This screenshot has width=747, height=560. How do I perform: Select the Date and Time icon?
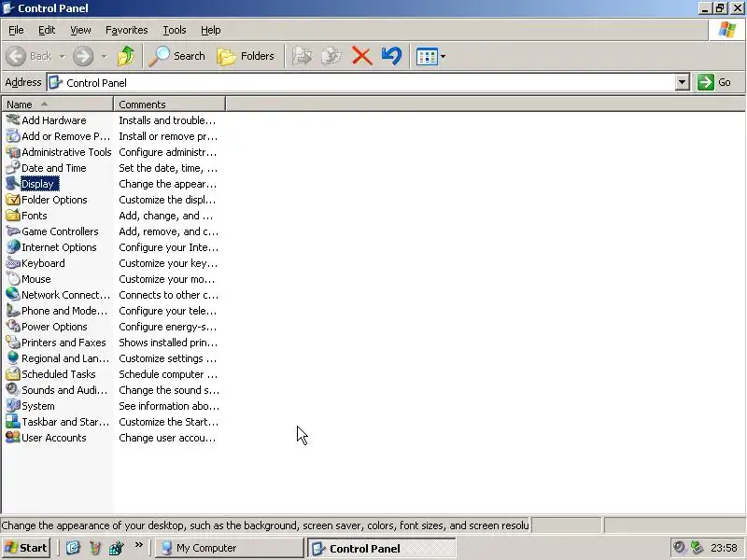13,168
